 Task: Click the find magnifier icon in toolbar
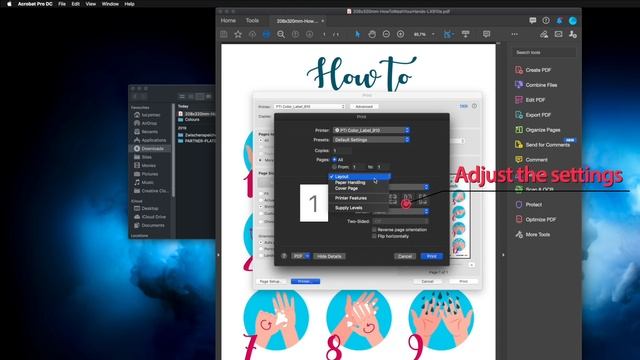click(281, 35)
